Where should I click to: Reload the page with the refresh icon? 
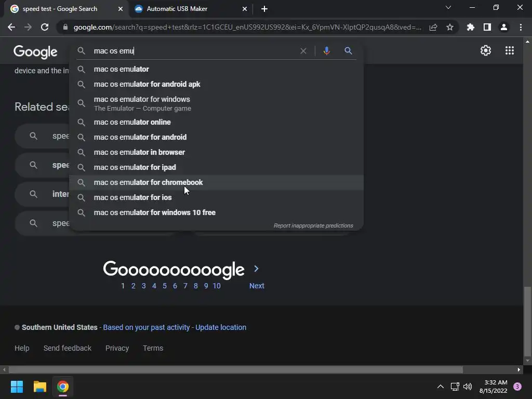click(x=45, y=27)
